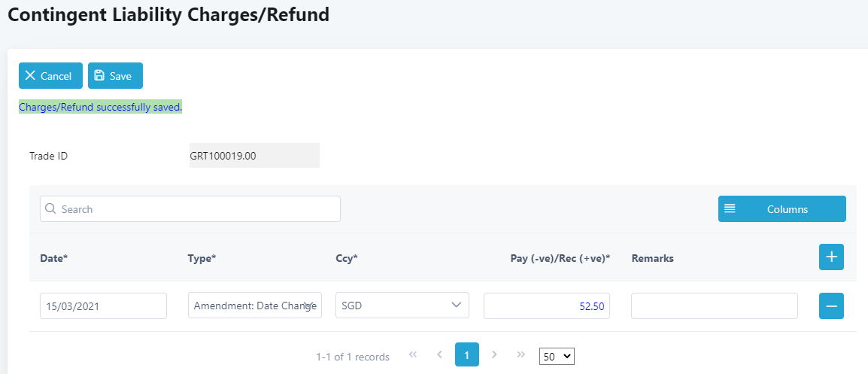The width and height of the screenshot is (868, 374).
Task: Click the magnifier icon in Search box
Action: coord(50,209)
